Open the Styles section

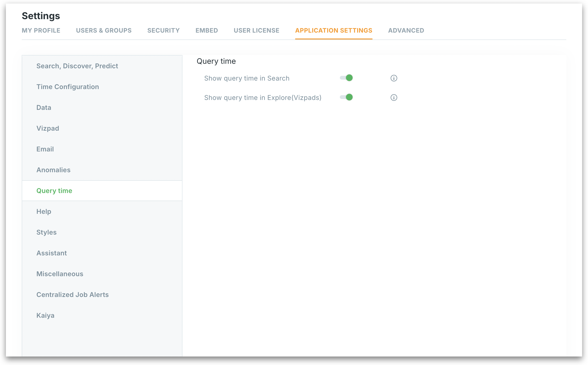[46, 232]
